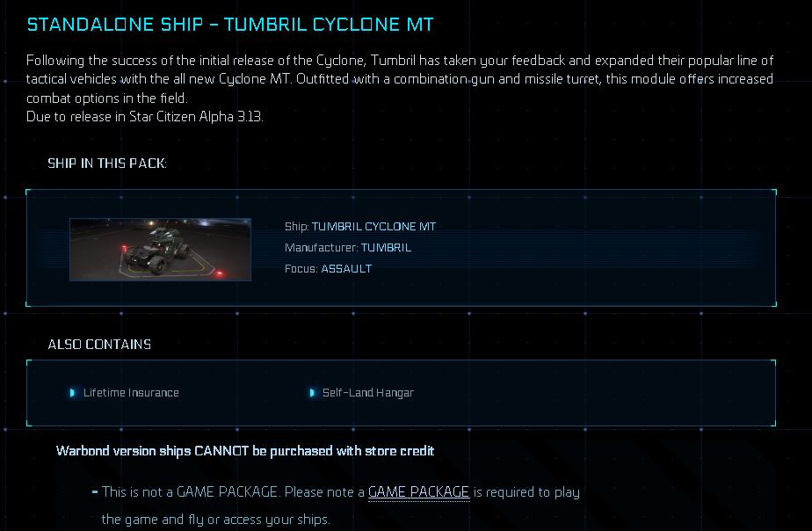This screenshot has height=531, width=812.
Task: Open the underlined GAME PACKAGE link
Action: click(x=418, y=492)
